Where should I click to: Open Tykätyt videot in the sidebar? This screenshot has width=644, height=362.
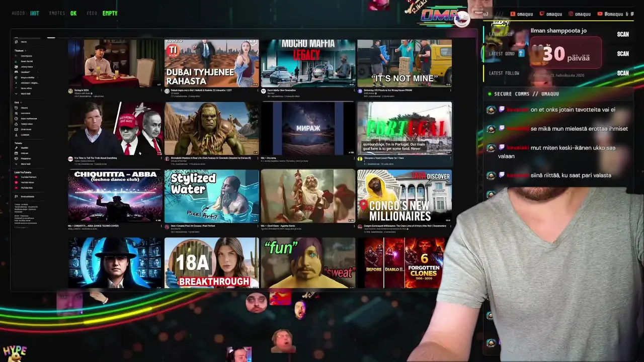[x=23, y=124]
